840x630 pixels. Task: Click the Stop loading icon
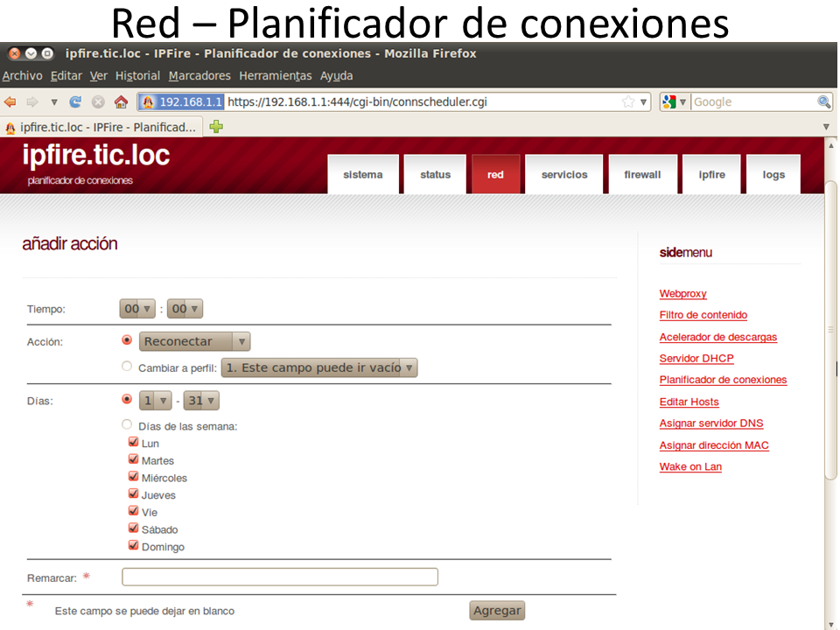[98, 101]
